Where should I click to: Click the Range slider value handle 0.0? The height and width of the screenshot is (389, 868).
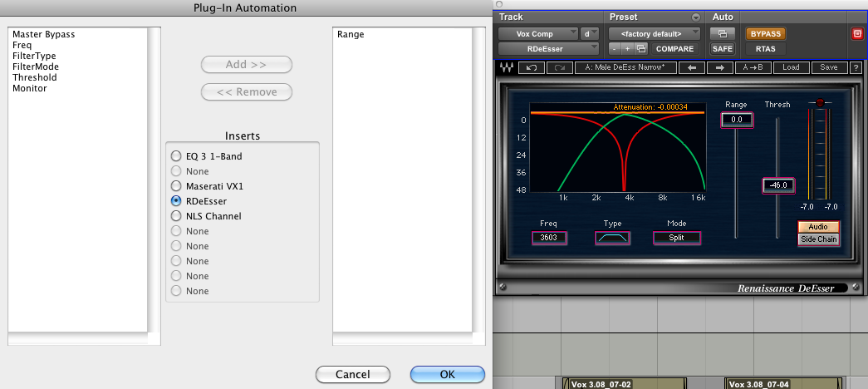pos(736,120)
